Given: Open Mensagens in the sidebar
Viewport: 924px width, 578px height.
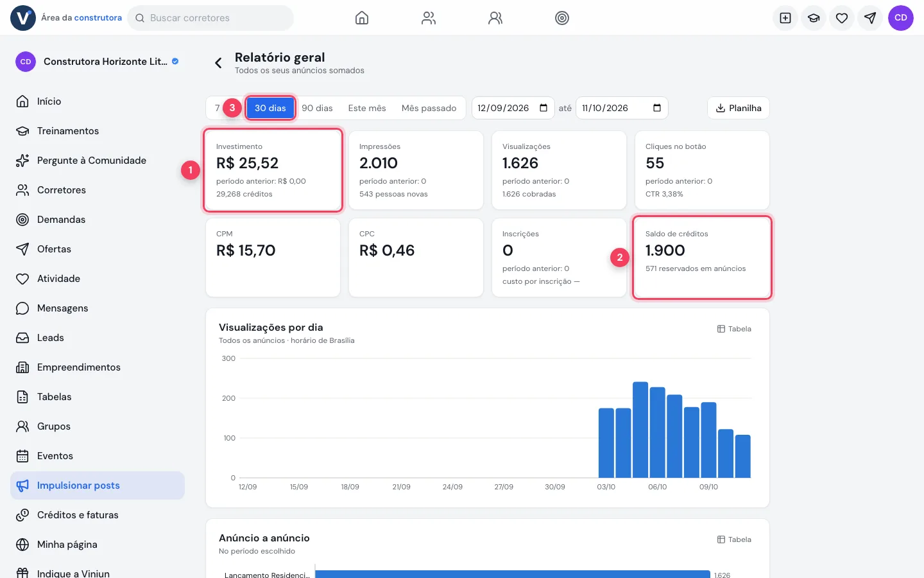Looking at the screenshot, I should (98, 308).
